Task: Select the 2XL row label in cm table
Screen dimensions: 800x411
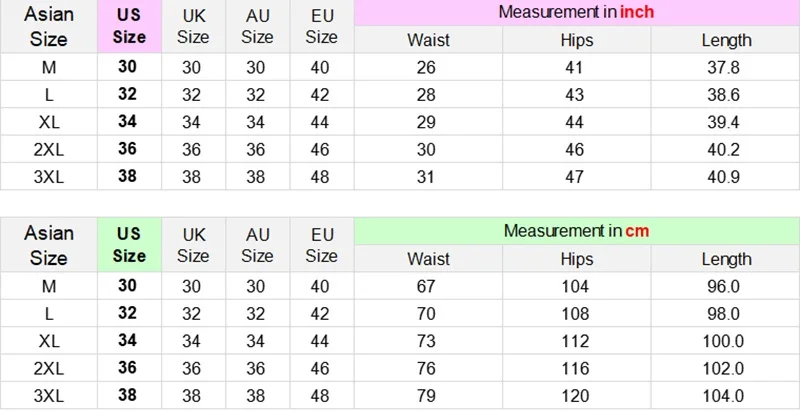Action: tap(48, 368)
